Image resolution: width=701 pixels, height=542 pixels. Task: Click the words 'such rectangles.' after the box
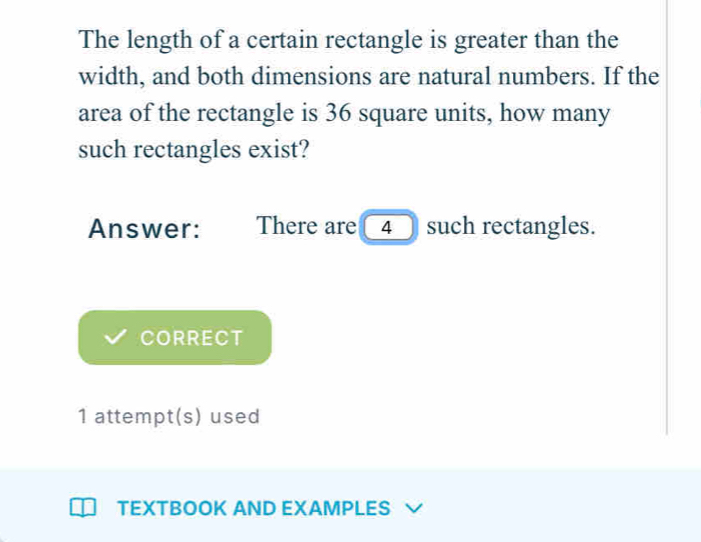click(x=511, y=226)
